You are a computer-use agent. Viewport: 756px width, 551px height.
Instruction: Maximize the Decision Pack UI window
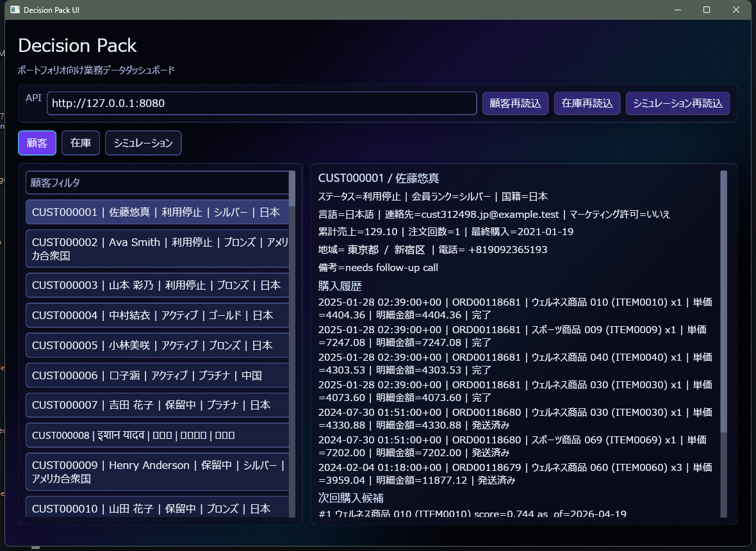pyautogui.click(x=707, y=10)
